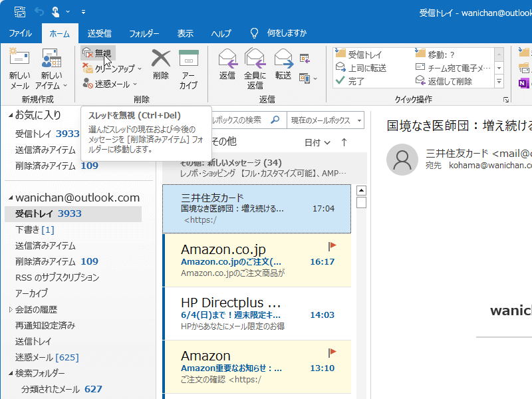
Task: Select the 完了 quick step
Action: [350, 81]
